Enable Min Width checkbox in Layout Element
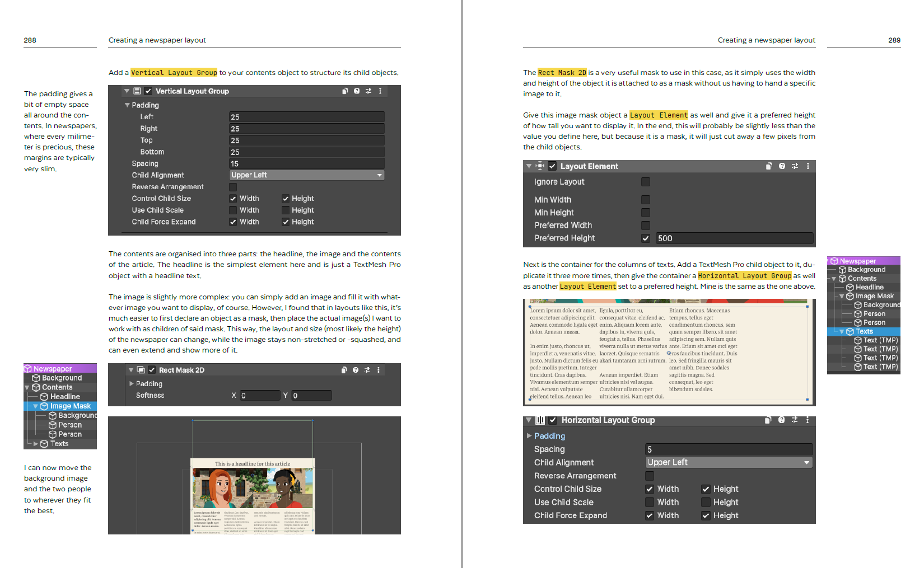 646,200
